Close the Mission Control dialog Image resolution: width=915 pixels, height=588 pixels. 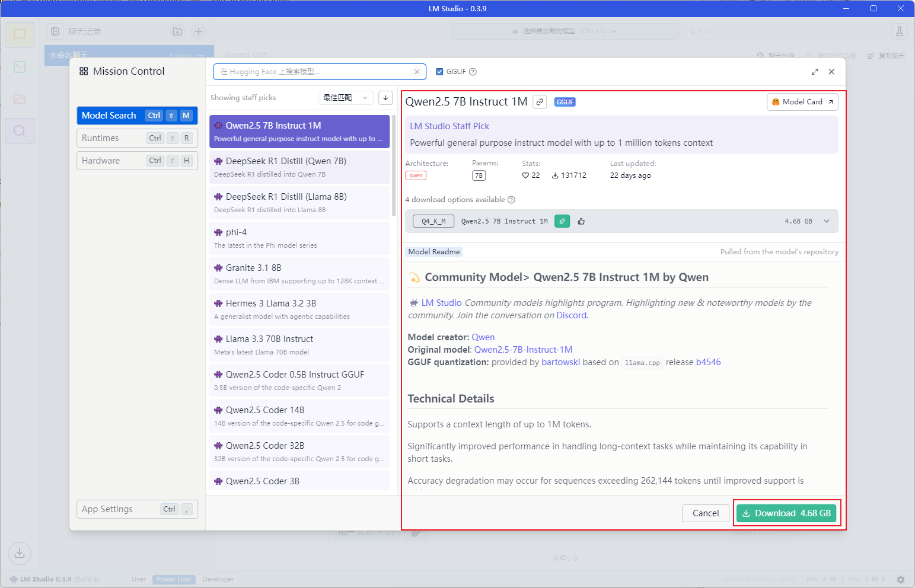tap(831, 72)
